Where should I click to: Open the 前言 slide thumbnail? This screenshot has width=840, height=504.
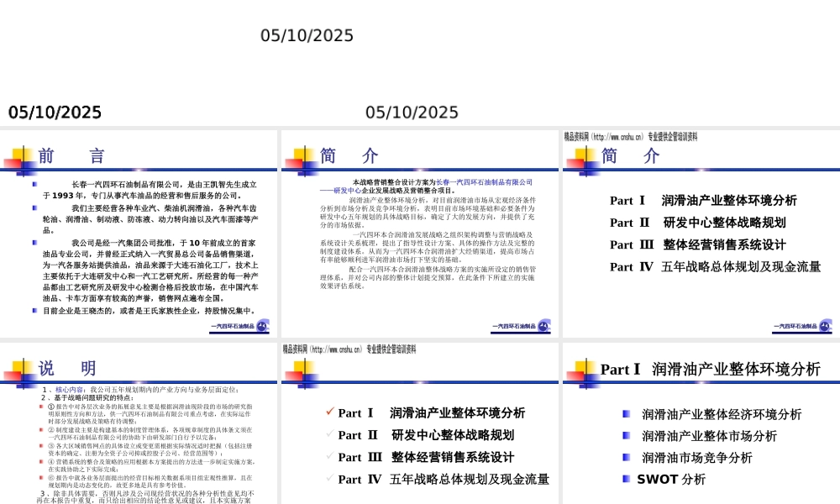139,234
